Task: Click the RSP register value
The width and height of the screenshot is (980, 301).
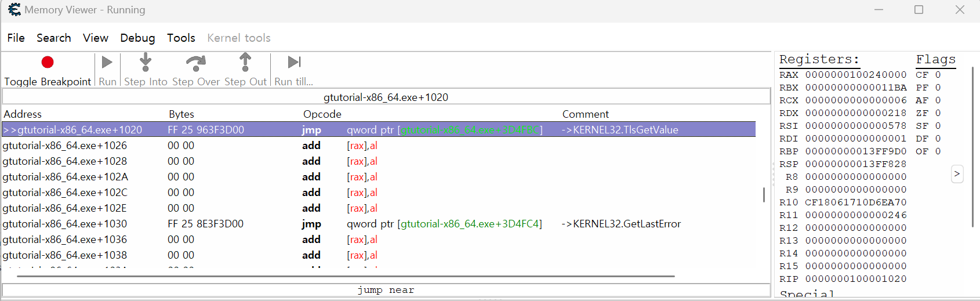Action: [x=856, y=164]
